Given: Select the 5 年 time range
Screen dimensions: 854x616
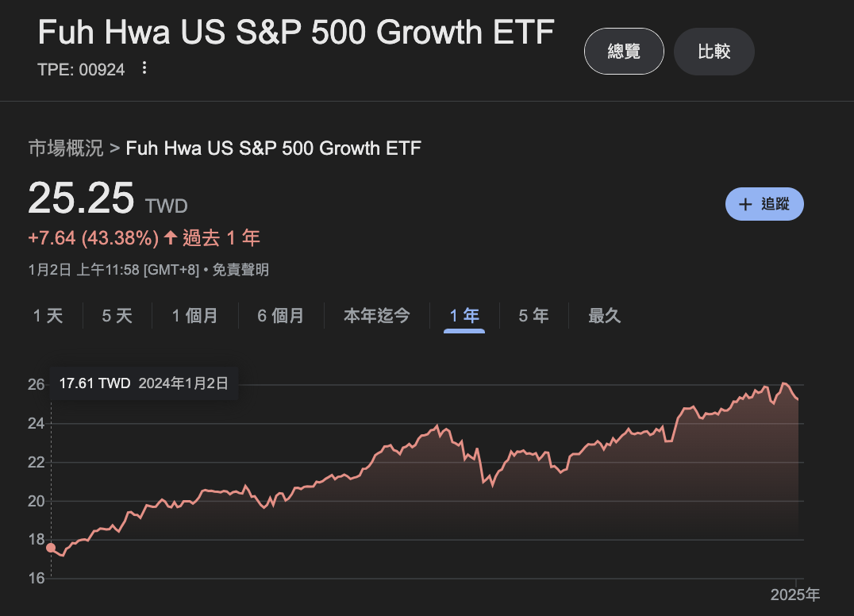Looking at the screenshot, I should pos(533,315).
